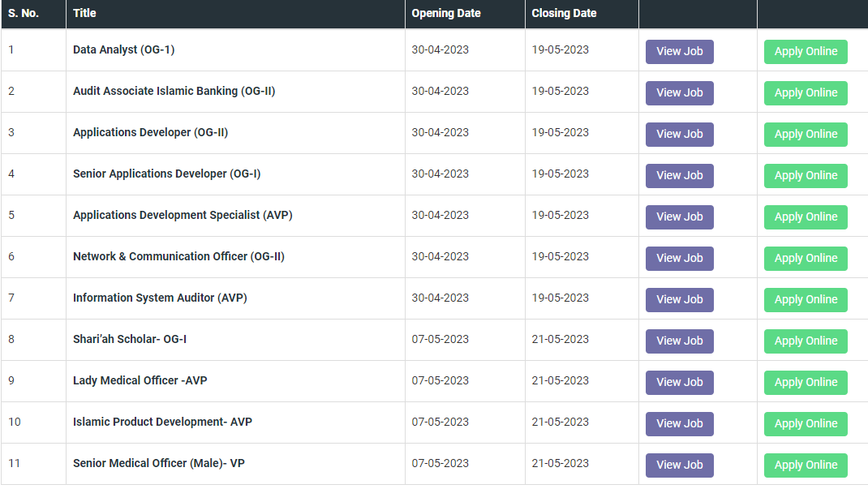Screen dimensions: 868x489
Task: View job for Information System Auditor
Action: [679, 300]
